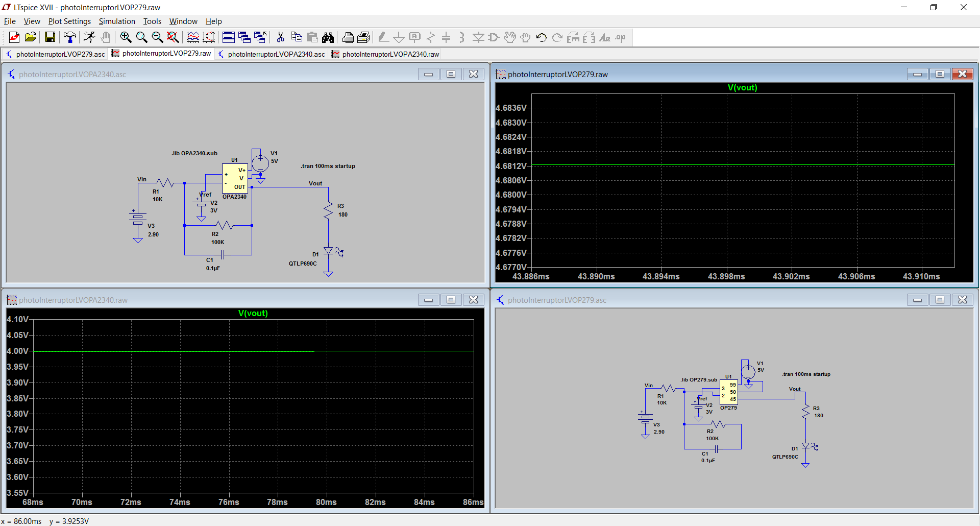The image size is (980, 526).
Task: Click the Paste clipboard icon
Action: click(x=312, y=37)
